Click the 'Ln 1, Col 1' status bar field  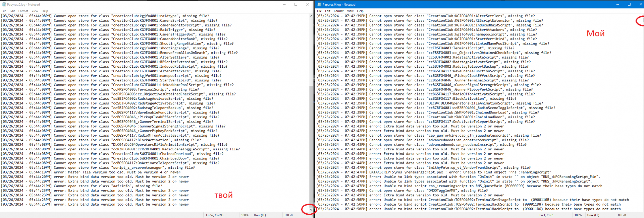pos(546,215)
